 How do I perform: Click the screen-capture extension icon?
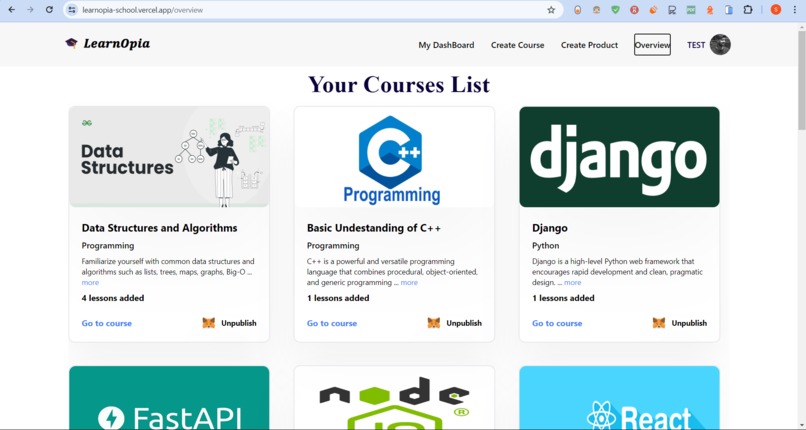coord(672,10)
